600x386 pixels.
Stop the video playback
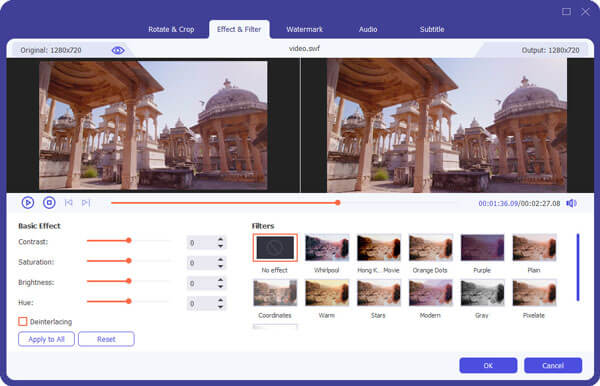[49, 203]
